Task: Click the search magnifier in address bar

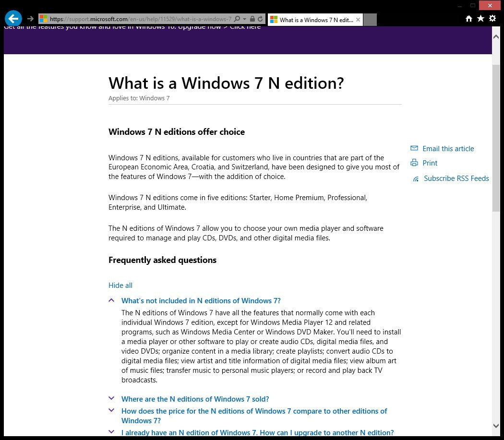Action: pos(237,19)
